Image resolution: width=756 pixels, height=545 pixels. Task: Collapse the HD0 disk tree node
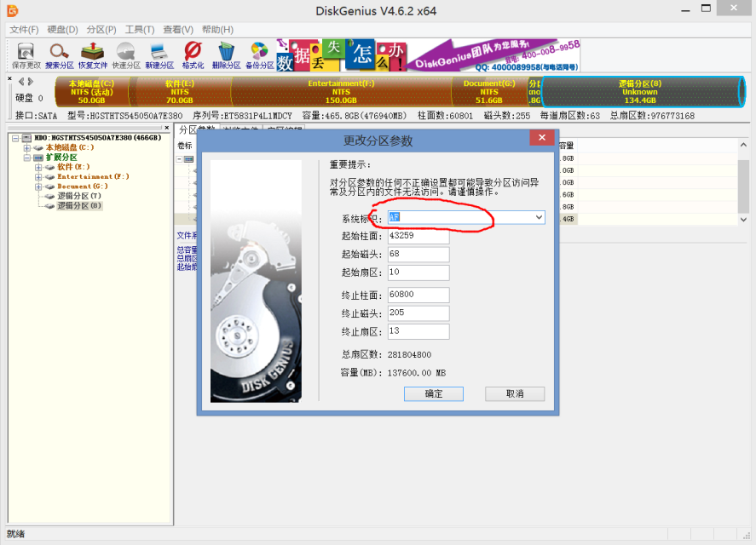point(15,138)
